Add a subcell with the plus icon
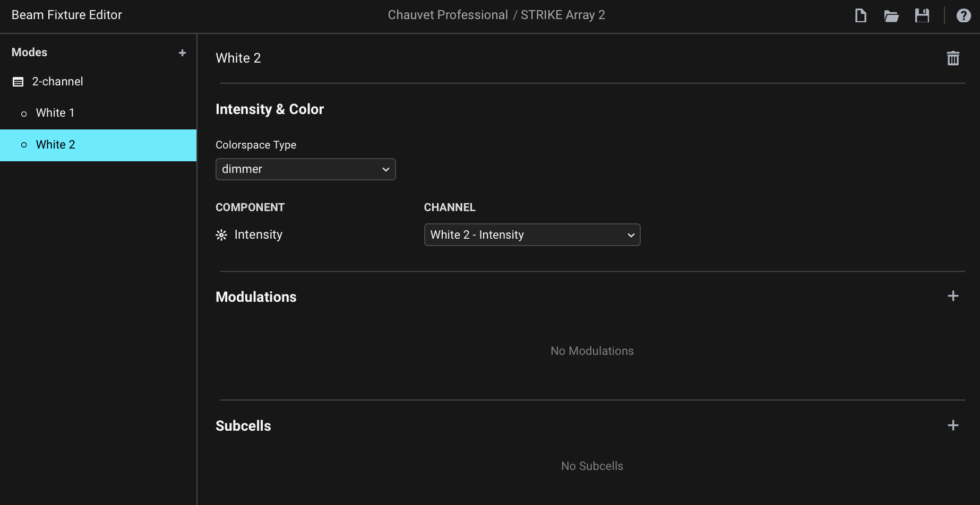 click(x=953, y=425)
